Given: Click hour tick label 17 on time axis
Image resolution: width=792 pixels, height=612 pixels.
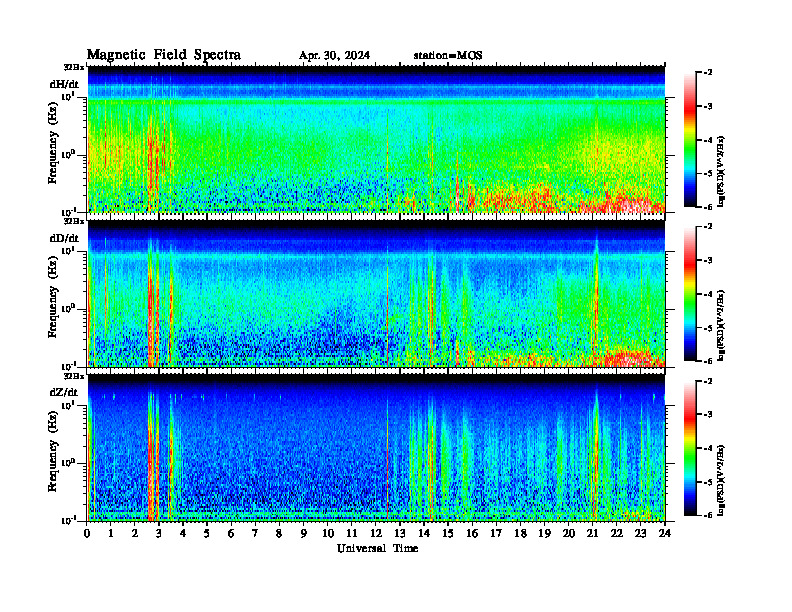Looking at the screenshot, I should 496,533.
